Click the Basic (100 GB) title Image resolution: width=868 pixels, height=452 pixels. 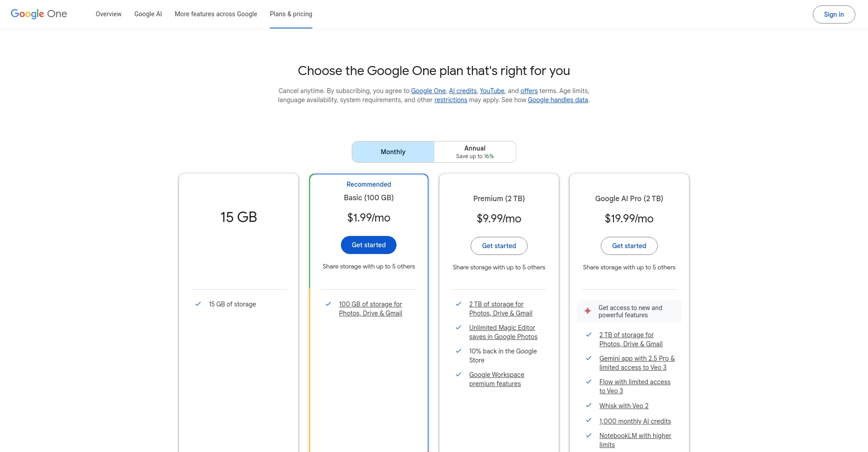368,198
